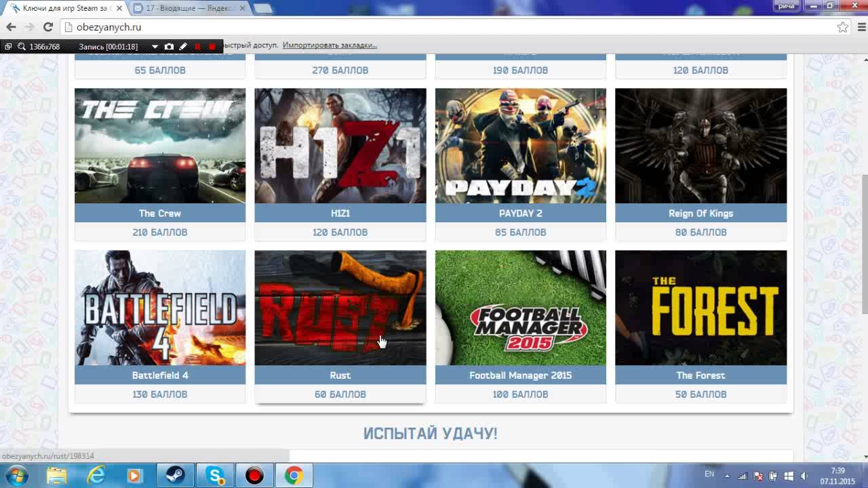This screenshot has width=868, height=488.
Task: Open The Forest cover image
Action: [x=701, y=308]
